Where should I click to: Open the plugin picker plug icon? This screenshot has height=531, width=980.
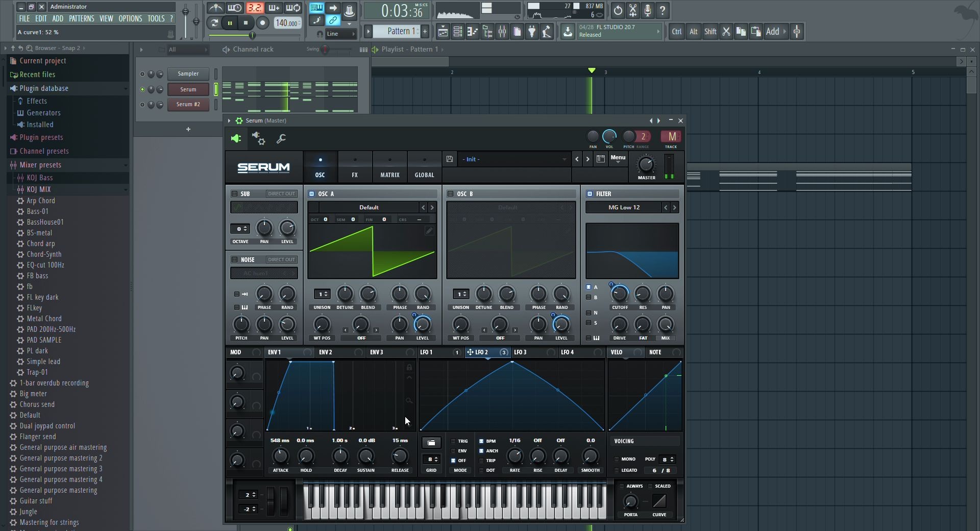532,32
